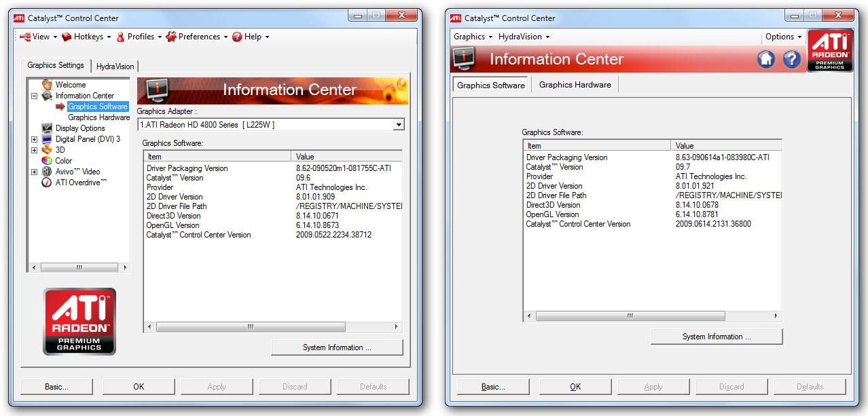Select Digital Panel (DVI) 3 in the tree
Viewport: 868px width, 416px height.
coord(88,139)
